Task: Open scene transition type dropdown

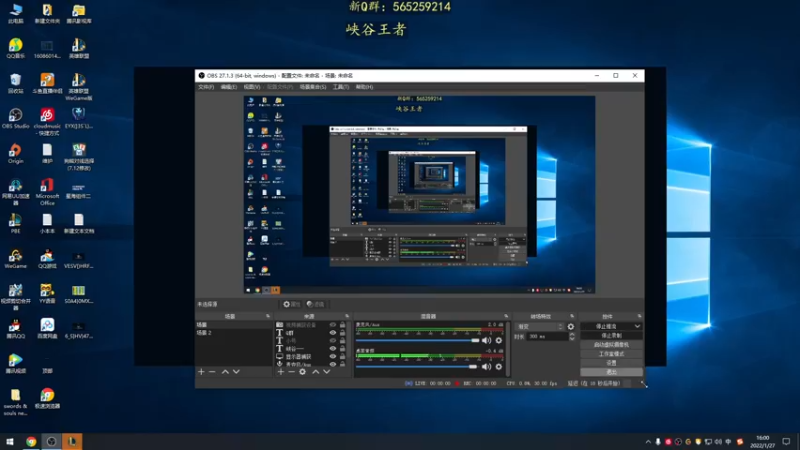Action: tap(539, 327)
